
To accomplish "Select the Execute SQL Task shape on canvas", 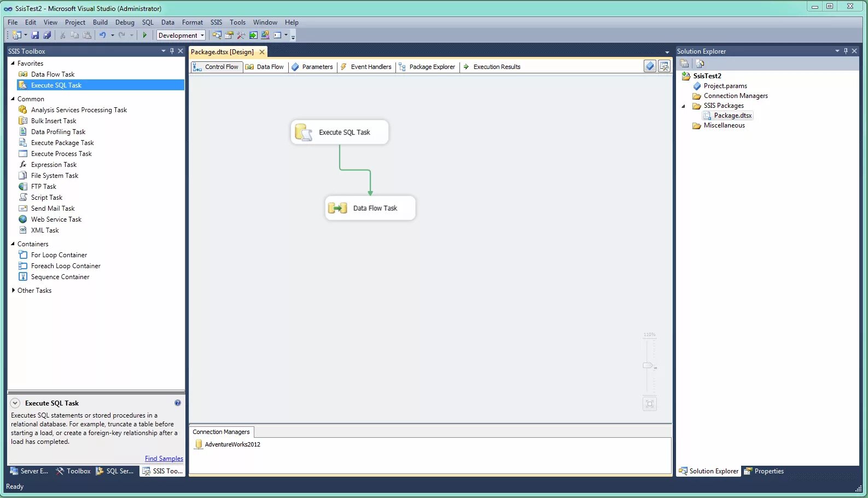I will pyautogui.click(x=340, y=132).
